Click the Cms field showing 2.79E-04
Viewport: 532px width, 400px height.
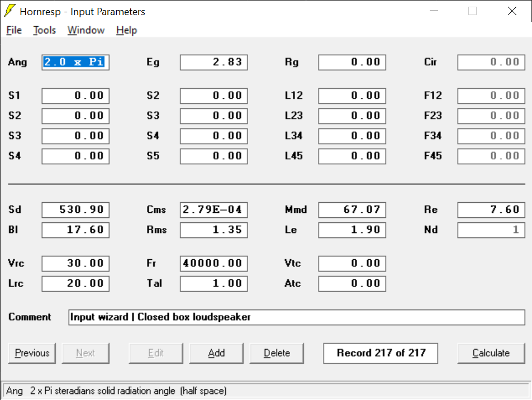(213, 210)
